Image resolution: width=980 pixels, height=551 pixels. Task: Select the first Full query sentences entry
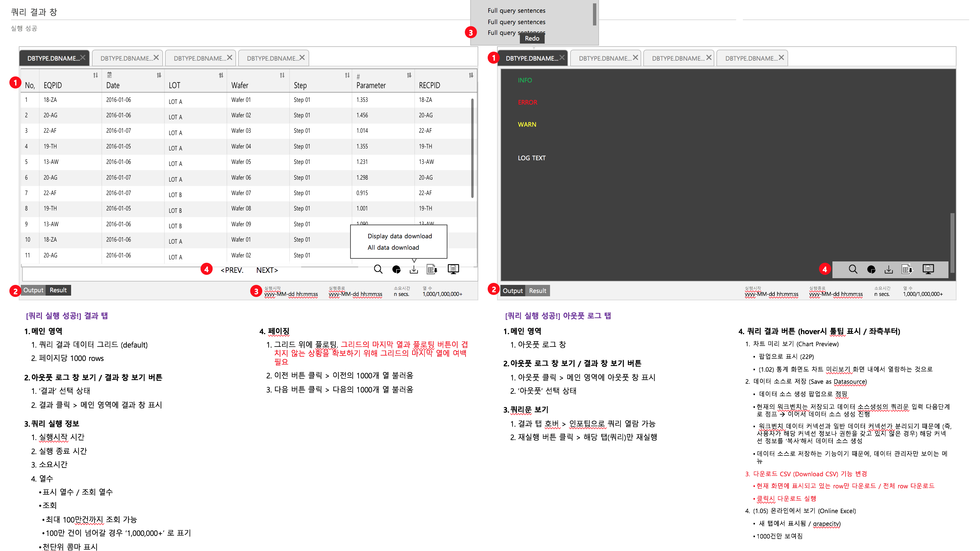(516, 10)
